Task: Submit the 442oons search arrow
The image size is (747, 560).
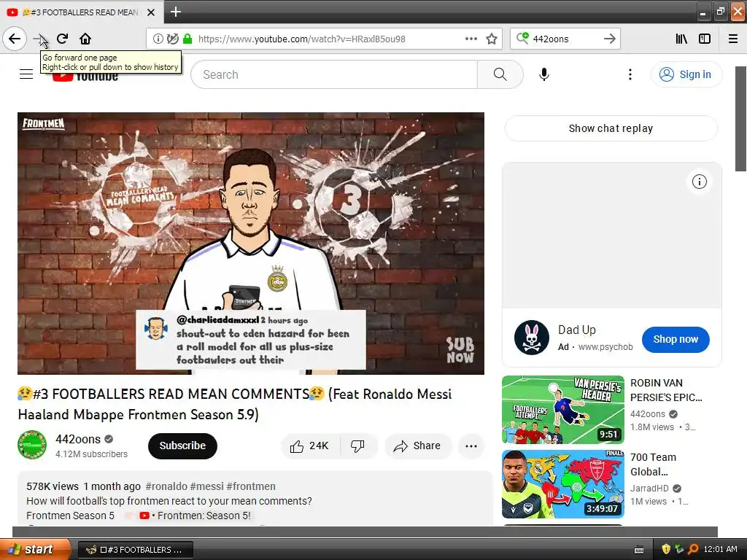Action: click(x=609, y=39)
